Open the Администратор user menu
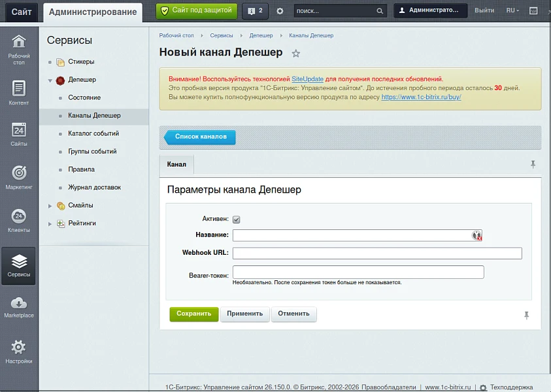 coord(431,10)
